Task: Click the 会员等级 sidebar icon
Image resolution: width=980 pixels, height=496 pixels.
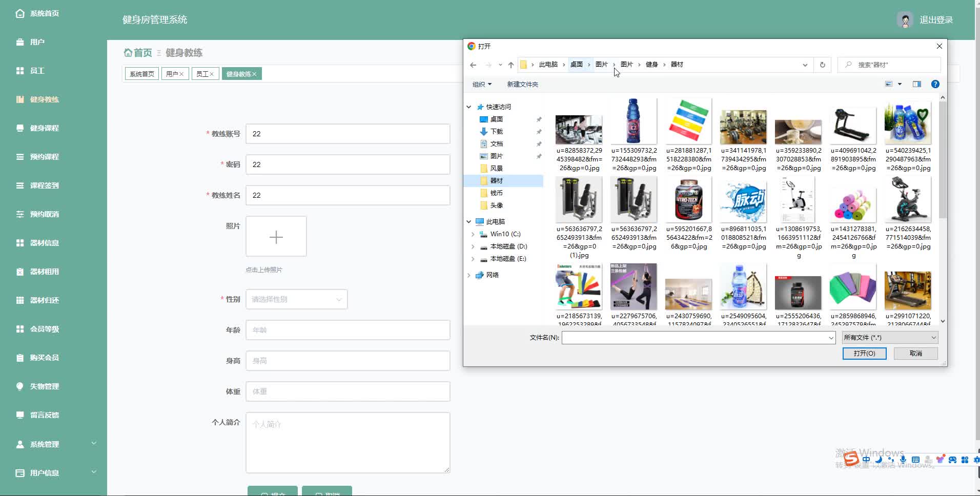Action: 20,329
